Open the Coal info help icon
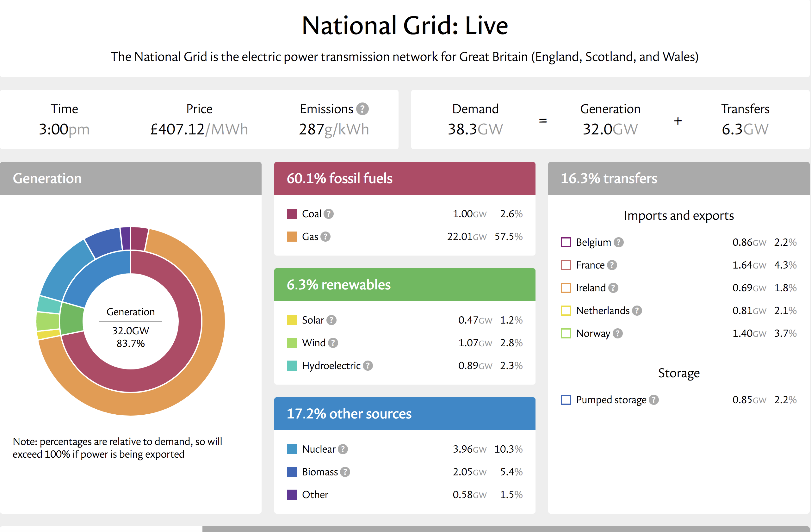 (x=329, y=214)
